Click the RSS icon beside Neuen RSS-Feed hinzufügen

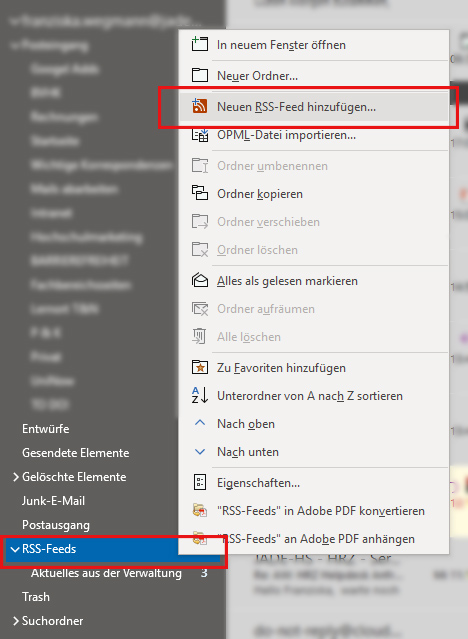tap(200, 107)
